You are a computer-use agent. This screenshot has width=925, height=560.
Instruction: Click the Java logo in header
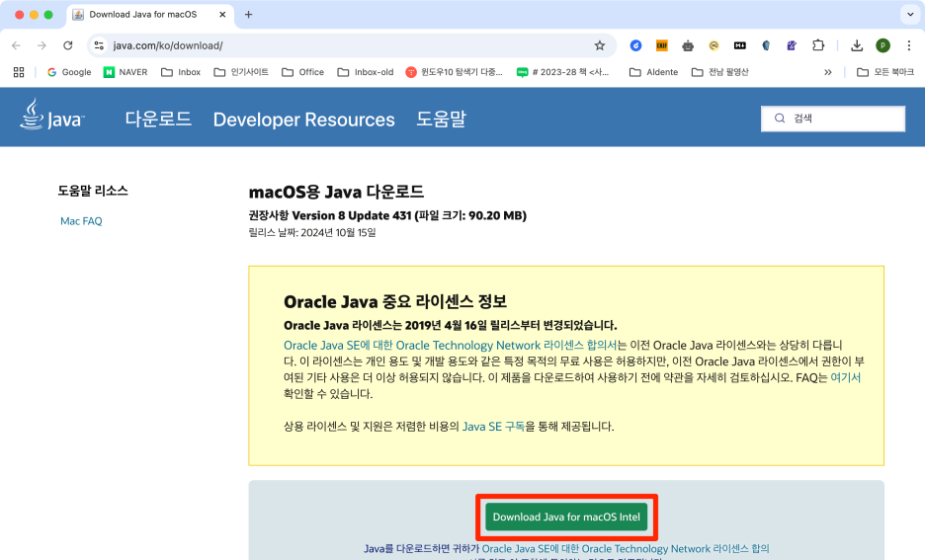[x=52, y=115]
